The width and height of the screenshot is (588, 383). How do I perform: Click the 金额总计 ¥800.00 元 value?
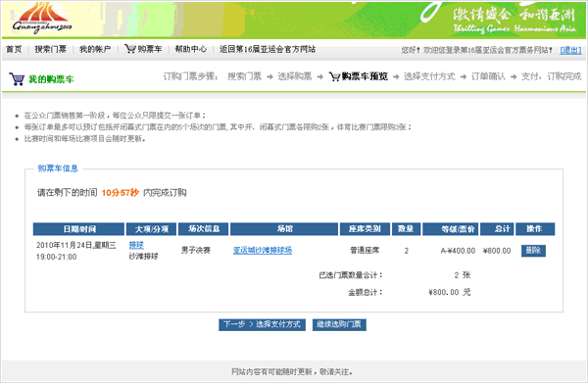(x=450, y=292)
